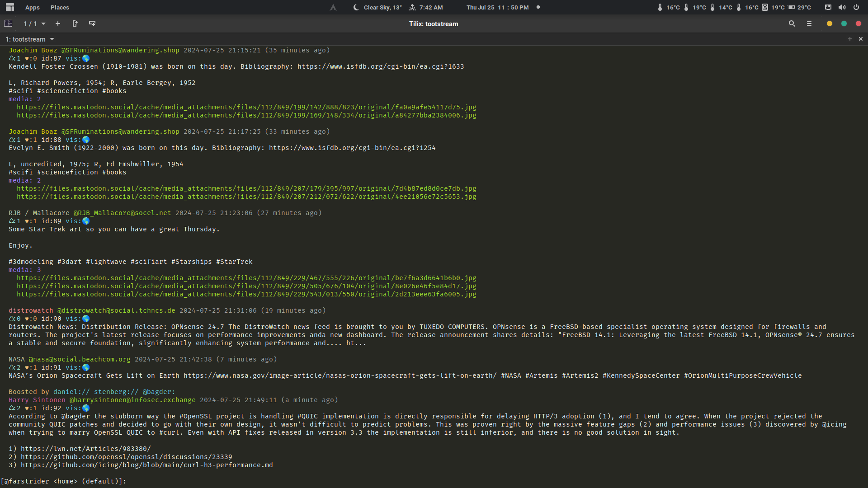This screenshot has width=868, height=488.
Task: Click the green maximize window button
Action: pyautogui.click(x=844, y=23)
